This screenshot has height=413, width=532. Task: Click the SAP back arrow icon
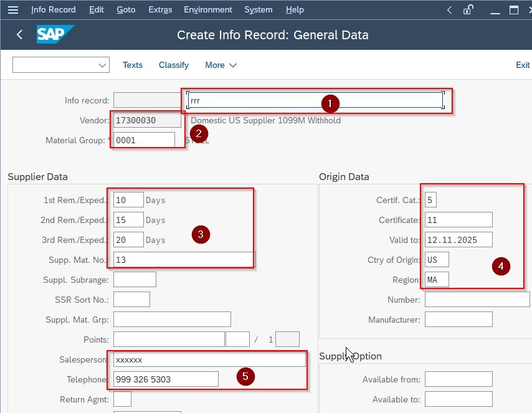click(20, 35)
